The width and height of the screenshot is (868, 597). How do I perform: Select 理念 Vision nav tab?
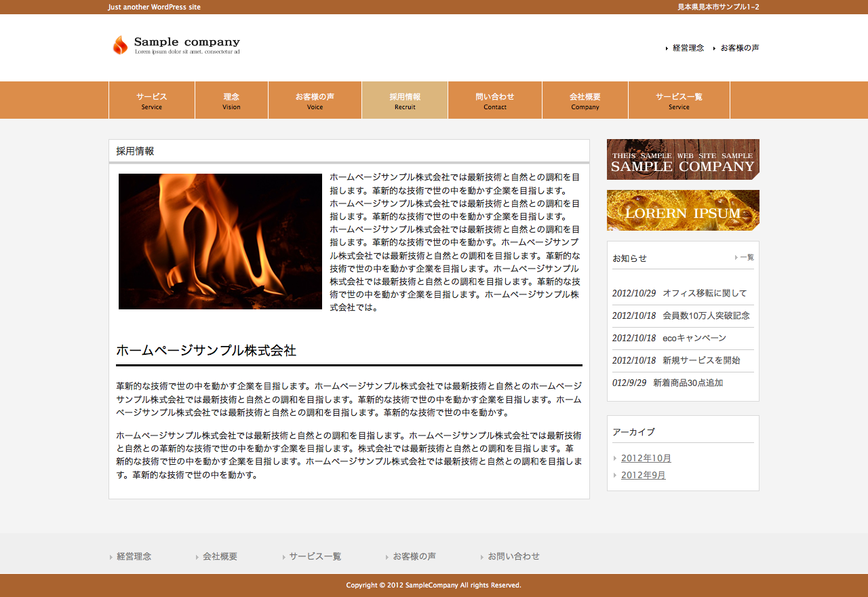(231, 100)
